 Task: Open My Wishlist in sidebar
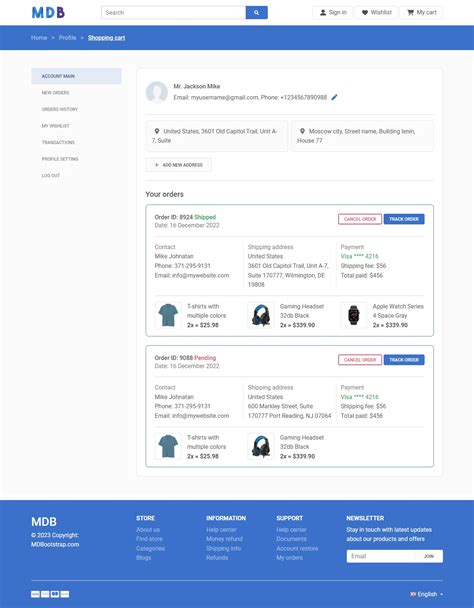tap(76, 126)
